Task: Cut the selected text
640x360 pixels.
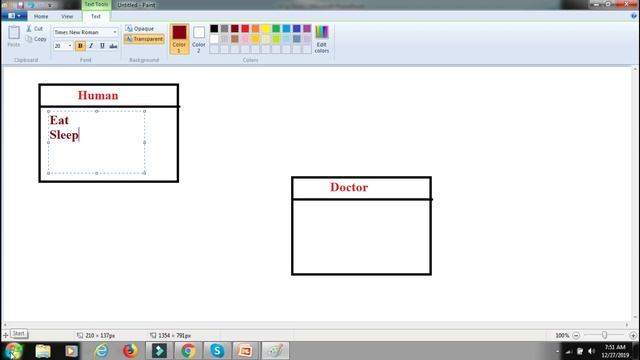Action: coord(34,29)
